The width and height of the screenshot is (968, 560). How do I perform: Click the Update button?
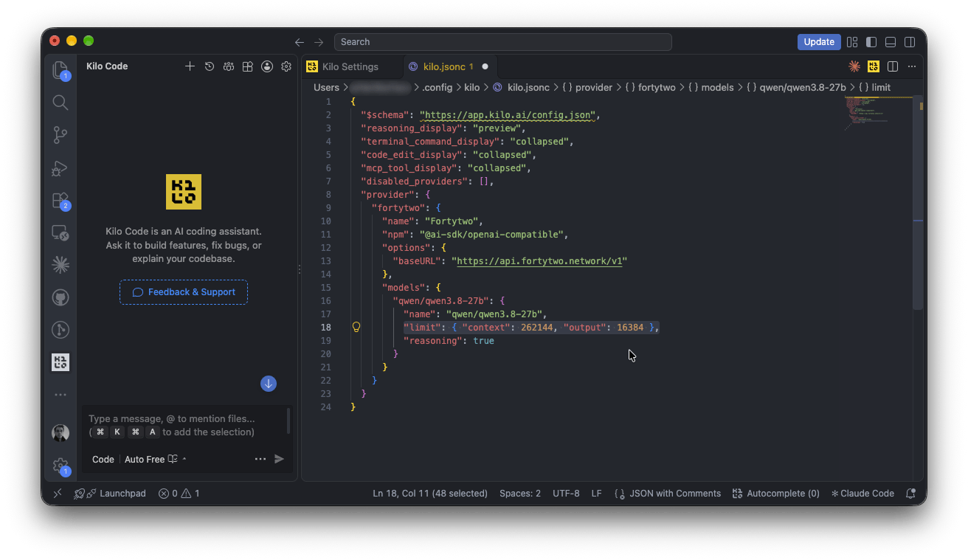point(819,42)
